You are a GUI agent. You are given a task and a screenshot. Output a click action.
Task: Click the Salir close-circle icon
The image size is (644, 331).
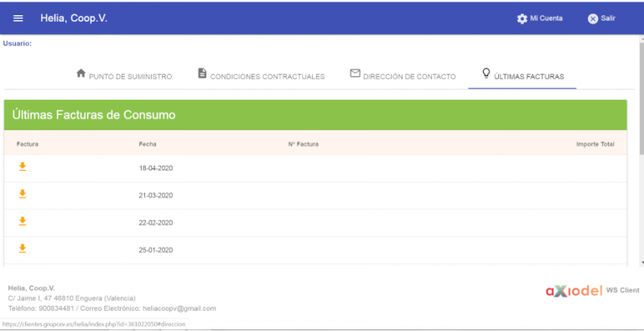coord(593,19)
